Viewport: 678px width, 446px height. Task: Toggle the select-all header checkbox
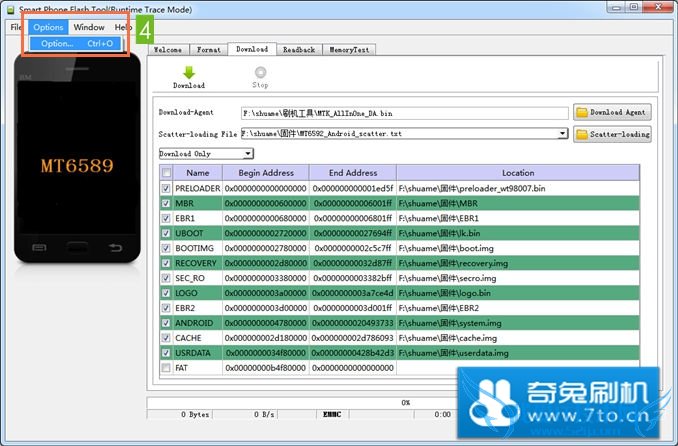(166, 173)
